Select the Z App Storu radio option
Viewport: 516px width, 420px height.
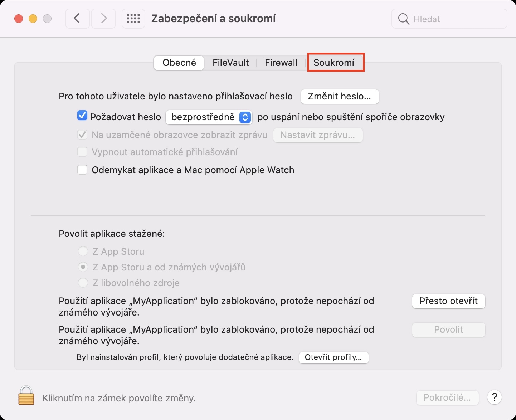click(x=83, y=251)
